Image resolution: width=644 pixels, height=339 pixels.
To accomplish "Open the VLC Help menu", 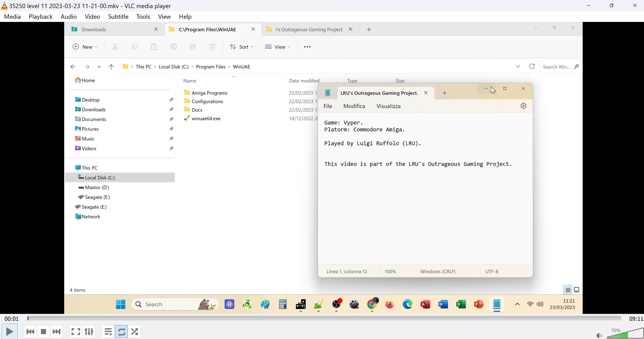I will coord(185,17).
